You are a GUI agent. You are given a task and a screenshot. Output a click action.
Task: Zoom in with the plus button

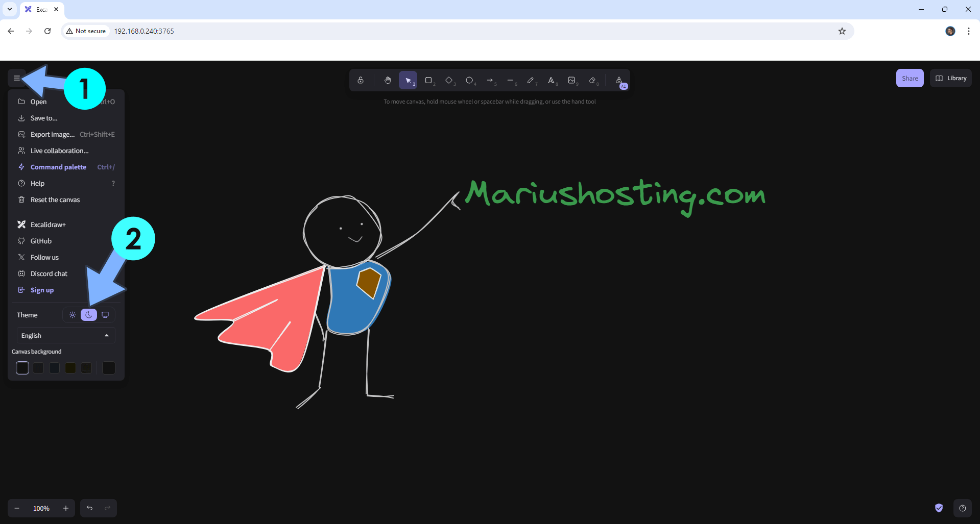point(66,508)
